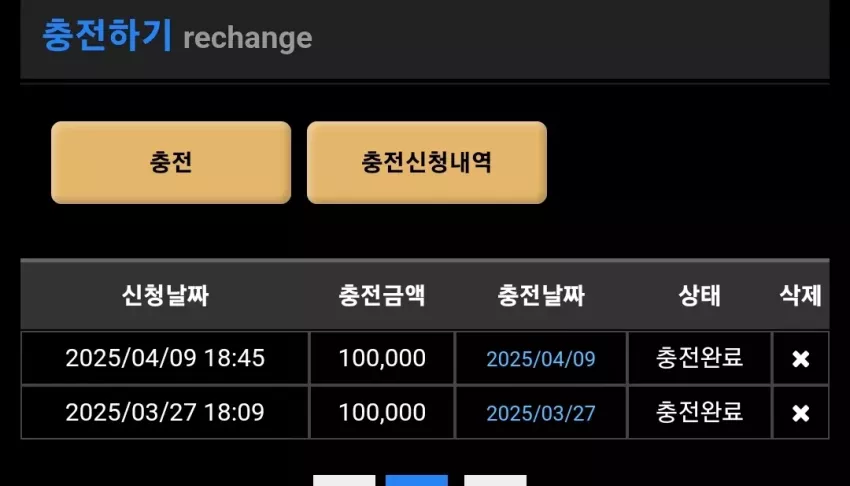Click the first row 100,000 amount
The height and width of the screenshot is (486, 850).
[x=382, y=358]
